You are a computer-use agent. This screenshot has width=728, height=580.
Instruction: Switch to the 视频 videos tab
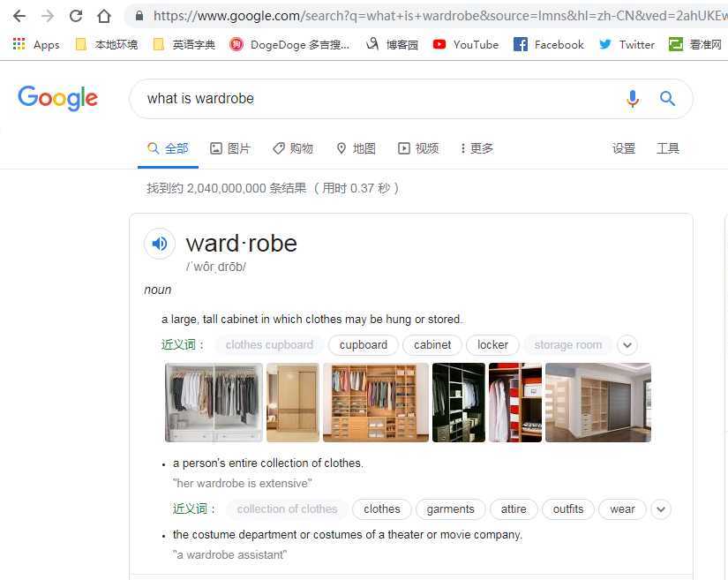pyautogui.click(x=418, y=148)
